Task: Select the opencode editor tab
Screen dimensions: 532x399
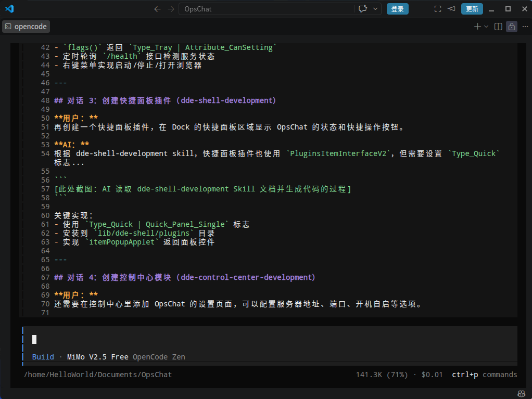Action: coord(26,27)
